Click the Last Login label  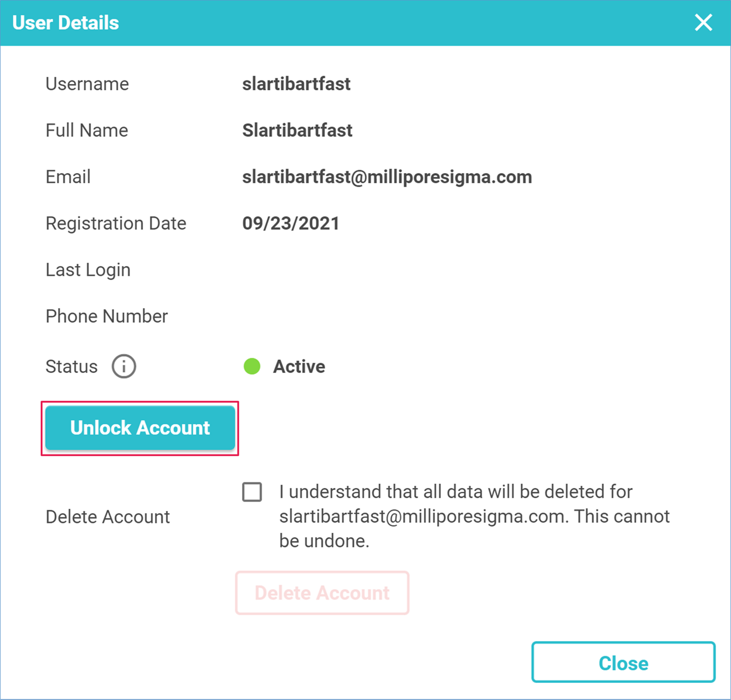(88, 270)
